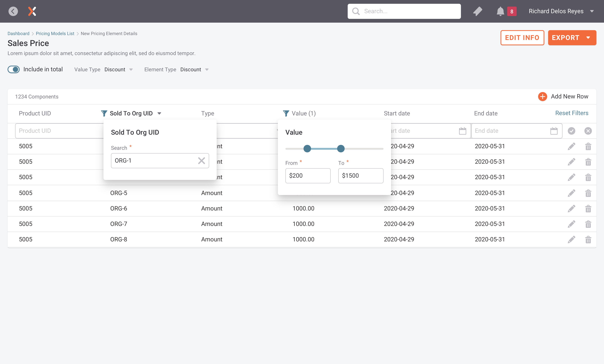Click the End date column header
The width and height of the screenshot is (604, 364).
click(486, 113)
